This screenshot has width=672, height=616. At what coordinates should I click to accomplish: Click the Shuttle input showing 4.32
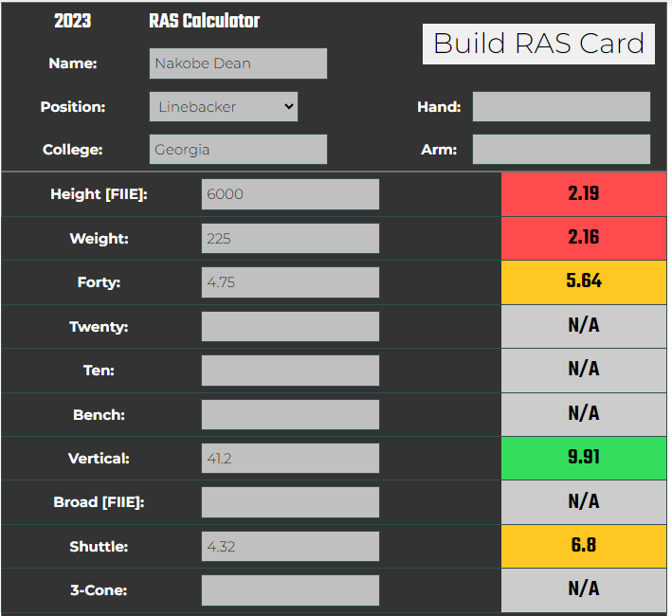[x=290, y=546]
